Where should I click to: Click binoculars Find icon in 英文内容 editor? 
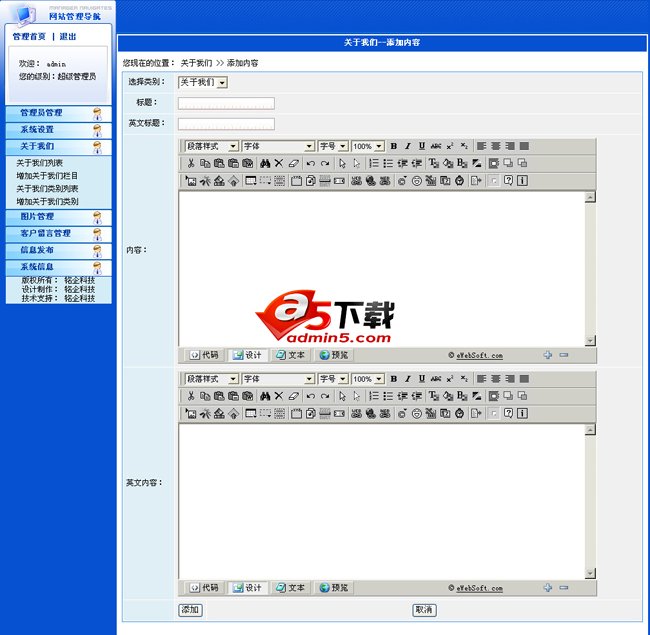(x=265, y=396)
